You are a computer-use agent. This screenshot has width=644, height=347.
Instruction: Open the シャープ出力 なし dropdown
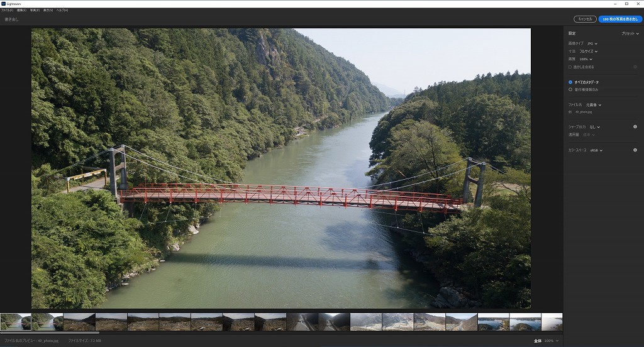(595, 127)
